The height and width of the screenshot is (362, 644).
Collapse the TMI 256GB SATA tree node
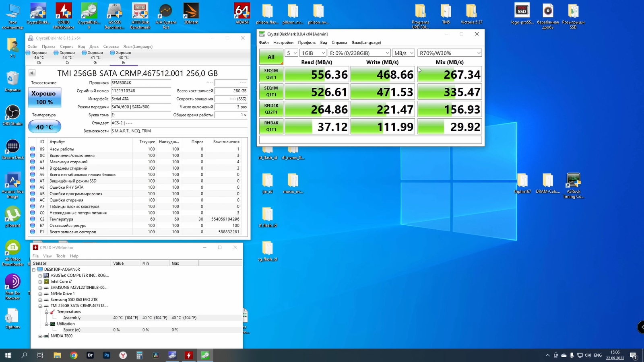coord(40,306)
